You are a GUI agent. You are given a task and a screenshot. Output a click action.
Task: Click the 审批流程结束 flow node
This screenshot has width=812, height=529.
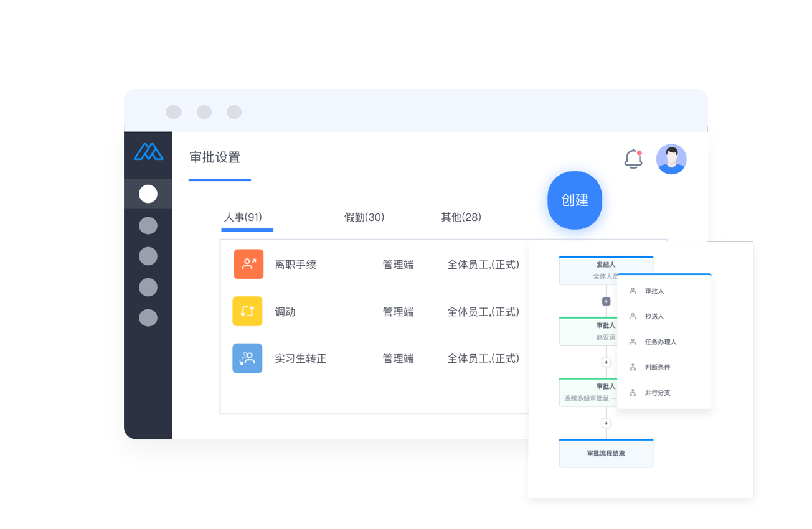tap(606, 454)
